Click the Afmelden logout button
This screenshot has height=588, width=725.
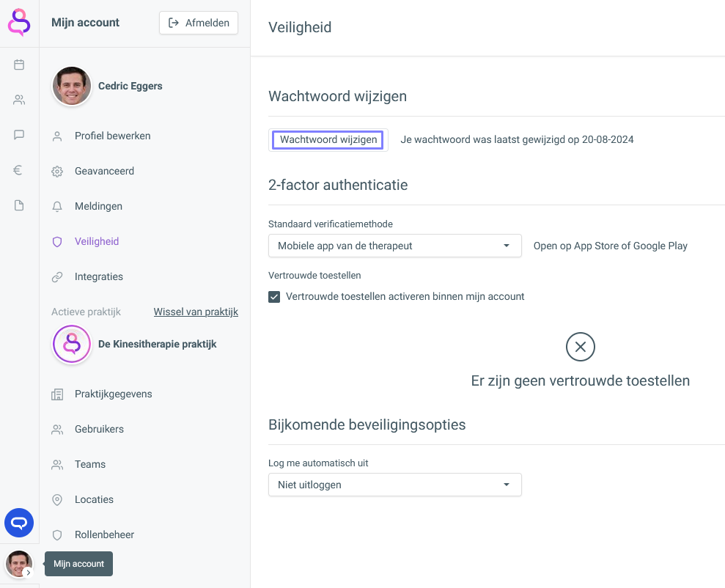pyautogui.click(x=199, y=23)
